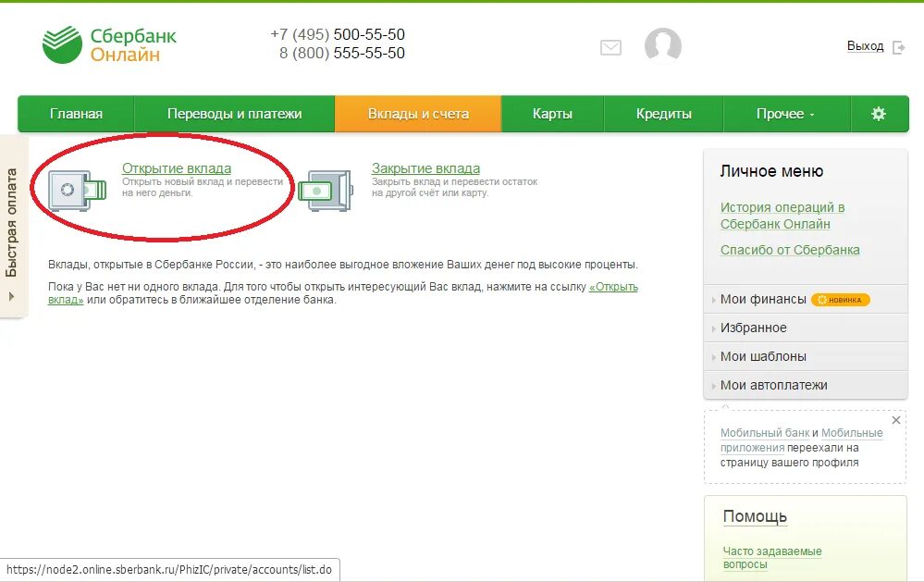Click the Sberbank Online logo
The image size is (924, 582).
[x=109, y=44]
